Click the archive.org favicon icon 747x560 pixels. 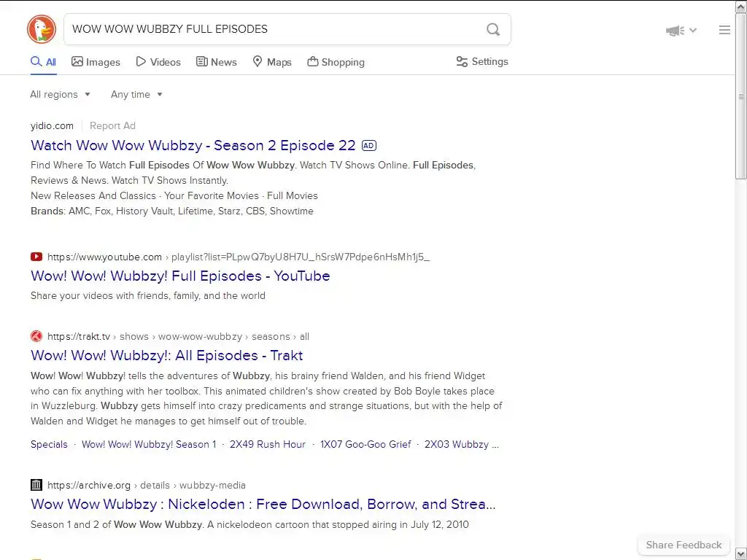click(36, 485)
